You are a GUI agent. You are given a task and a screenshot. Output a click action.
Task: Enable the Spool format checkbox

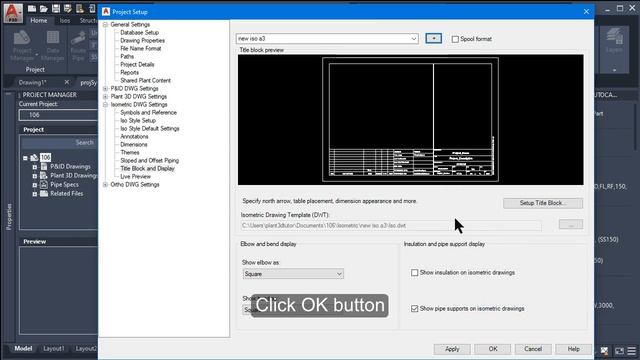pyautogui.click(x=455, y=39)
